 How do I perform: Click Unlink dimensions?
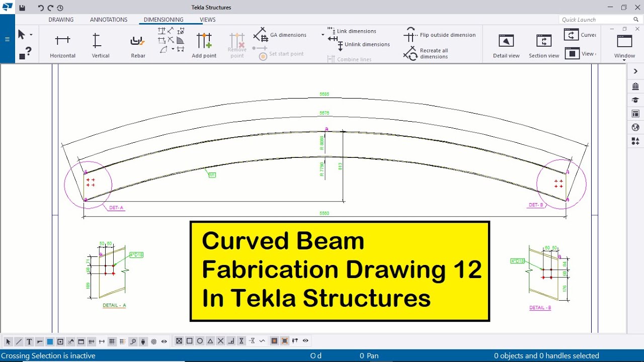[359, 44]
